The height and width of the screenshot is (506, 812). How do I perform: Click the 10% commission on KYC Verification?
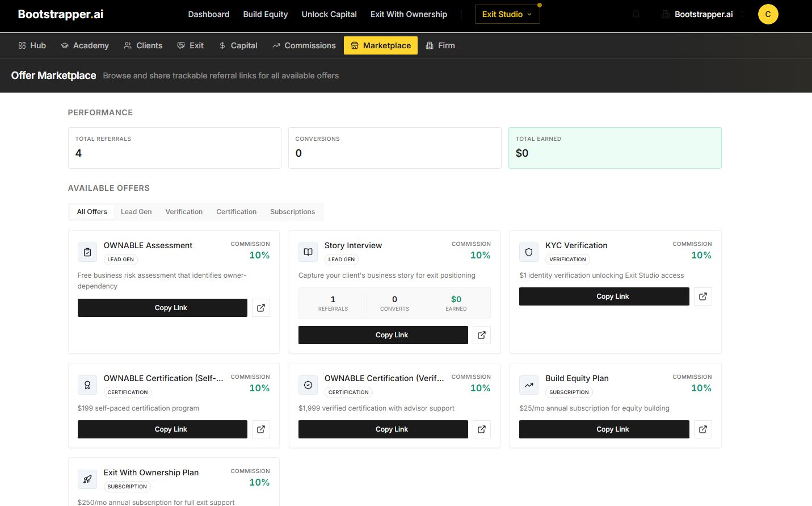click(x=701, y=256)
